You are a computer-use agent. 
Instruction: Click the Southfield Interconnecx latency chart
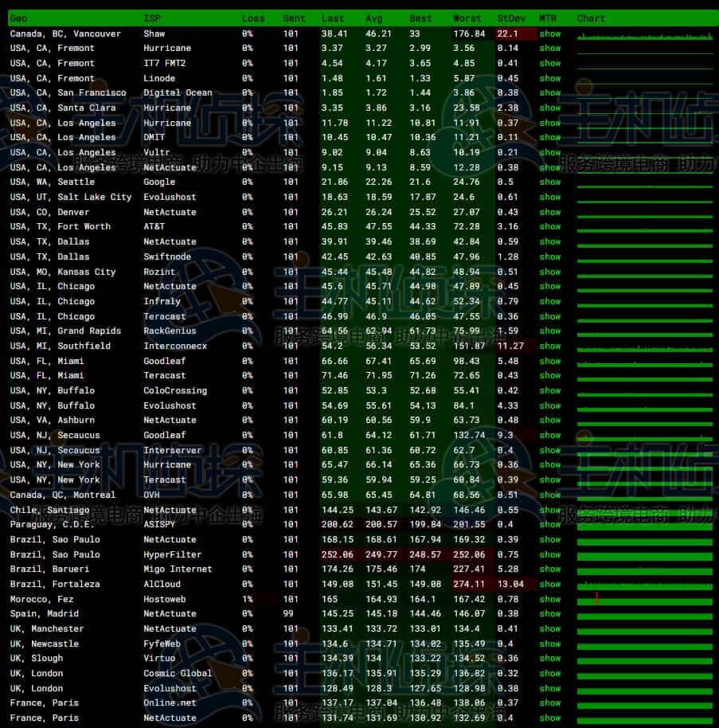click(x=645, y=347)
